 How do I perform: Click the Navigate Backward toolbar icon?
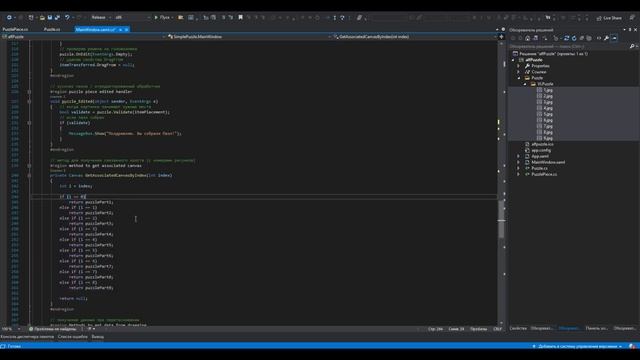(x=9, y=18)
